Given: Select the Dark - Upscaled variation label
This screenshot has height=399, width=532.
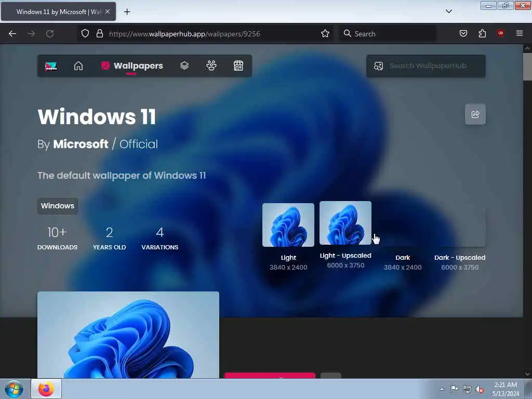Looking at the screenshot, I should point(460,258).
